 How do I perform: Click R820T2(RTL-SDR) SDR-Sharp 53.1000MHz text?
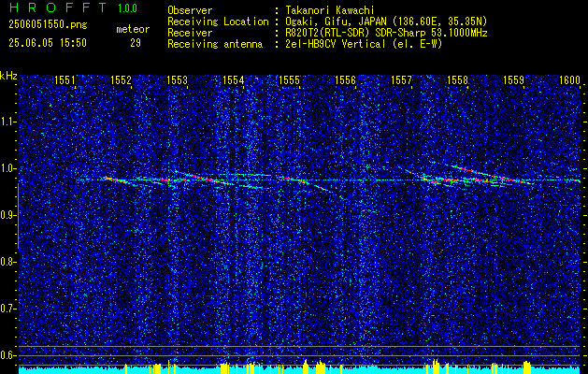pos(386,33)
